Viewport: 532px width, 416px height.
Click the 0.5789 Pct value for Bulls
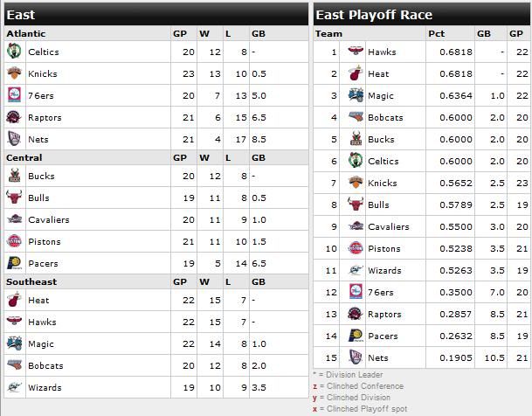(x=456, y=205)
